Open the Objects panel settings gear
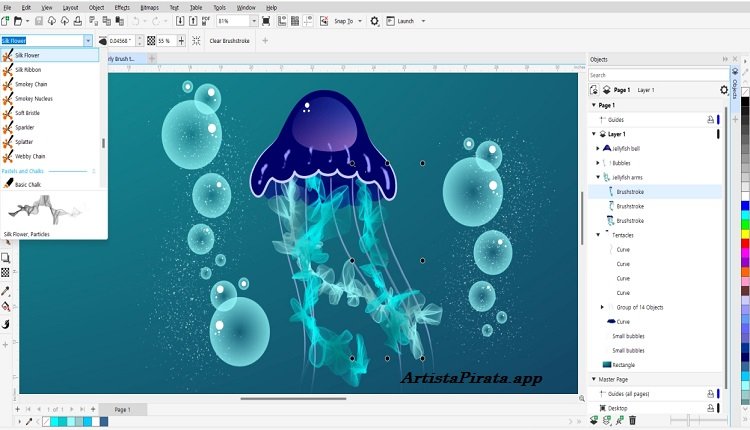Screen dimensions: 750x430 724,90
